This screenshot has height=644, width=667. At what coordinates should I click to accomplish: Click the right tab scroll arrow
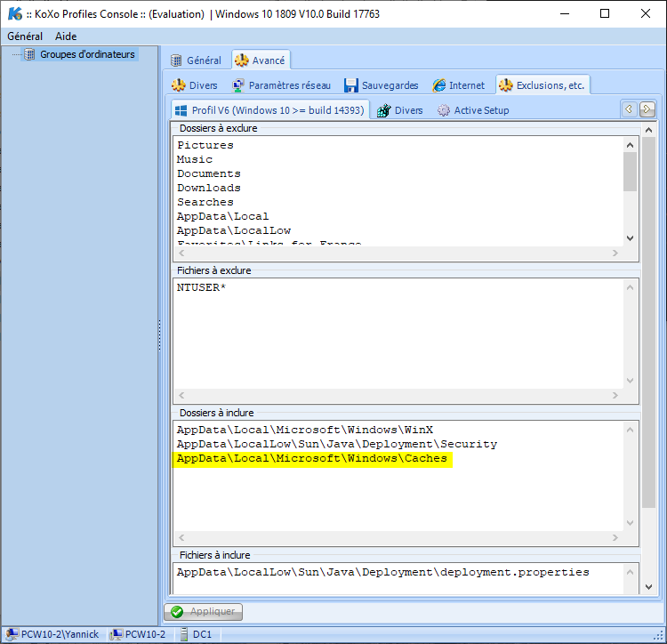(x=647, y=109)
